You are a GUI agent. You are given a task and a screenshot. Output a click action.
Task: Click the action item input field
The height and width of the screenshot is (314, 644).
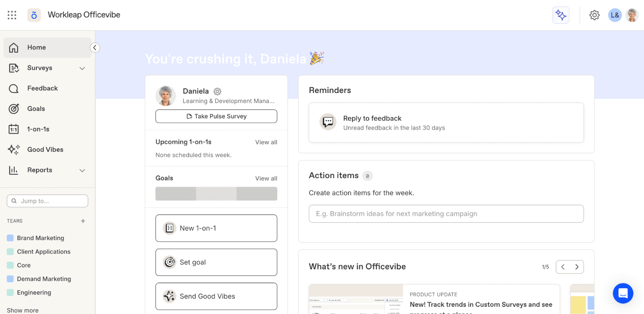click(x=446, y=214)
